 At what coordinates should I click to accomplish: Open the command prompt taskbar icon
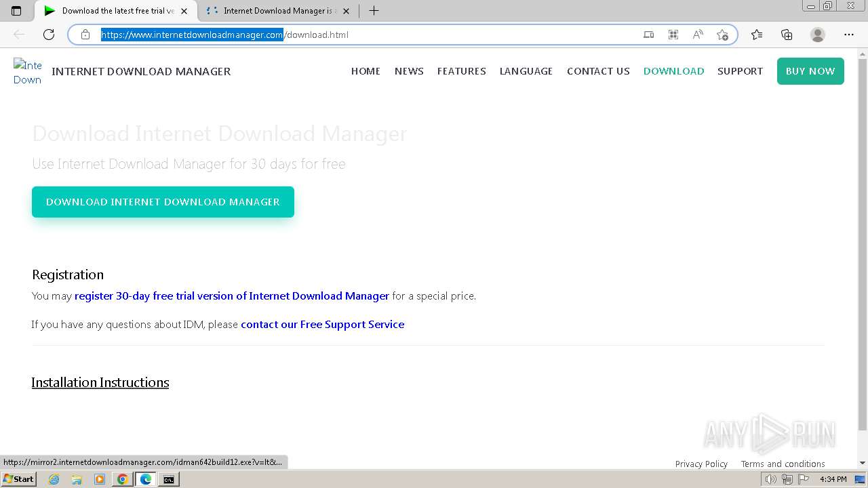[x=168, y=479]
